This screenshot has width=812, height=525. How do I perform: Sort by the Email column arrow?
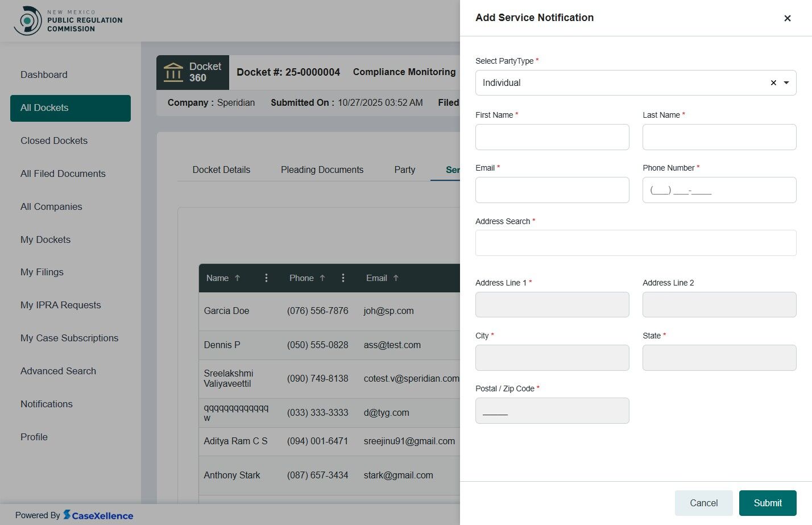tap(396, 278)
